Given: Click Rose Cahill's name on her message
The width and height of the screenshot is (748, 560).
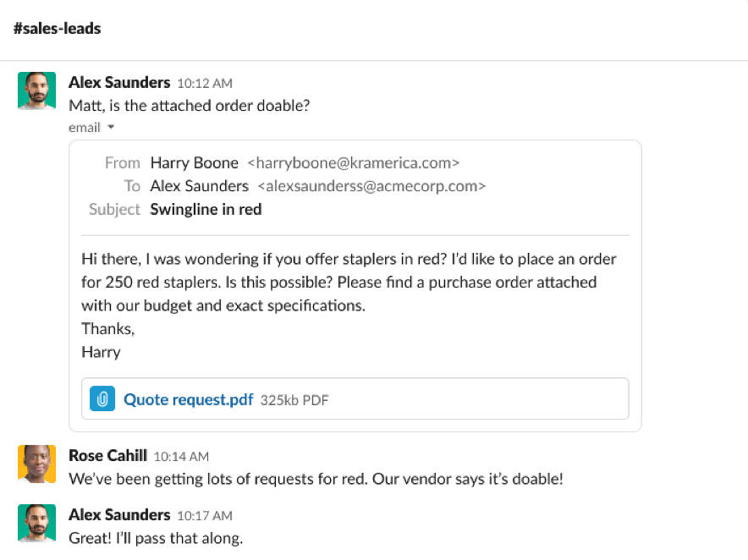Looking at the screenshot, I should tap(107, 455).
